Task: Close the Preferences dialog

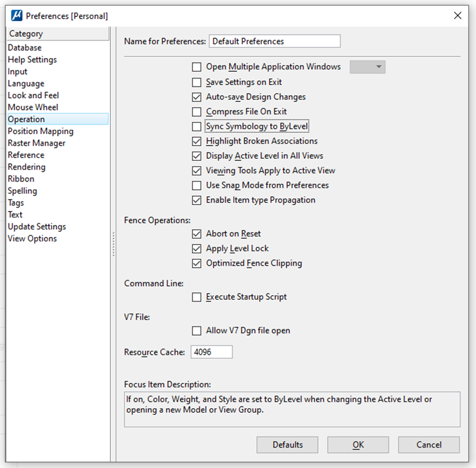Action: (x=457, y=16)
